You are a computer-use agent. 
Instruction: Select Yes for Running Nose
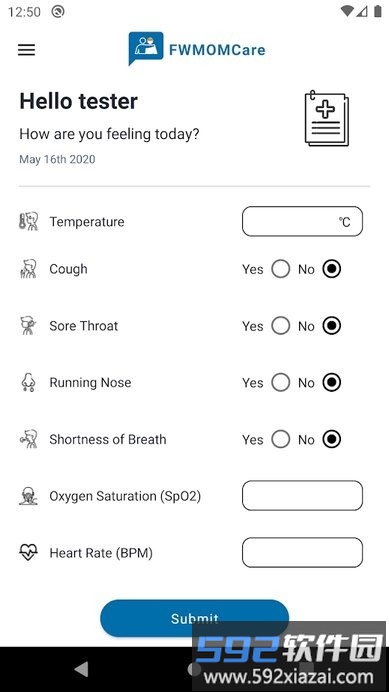(x=280, y=382)
